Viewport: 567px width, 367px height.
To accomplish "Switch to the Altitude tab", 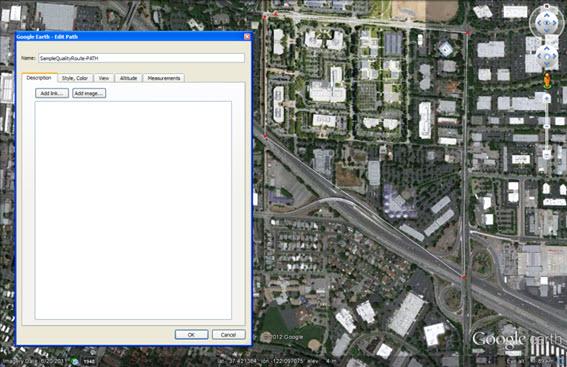I will coord(128,78).
